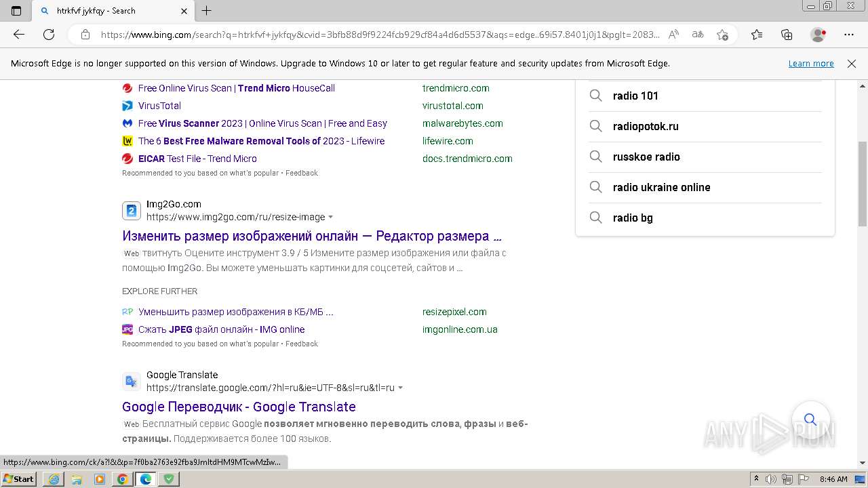
Task: Open Edge Settings and more menu
Action: tap(849, 35)
